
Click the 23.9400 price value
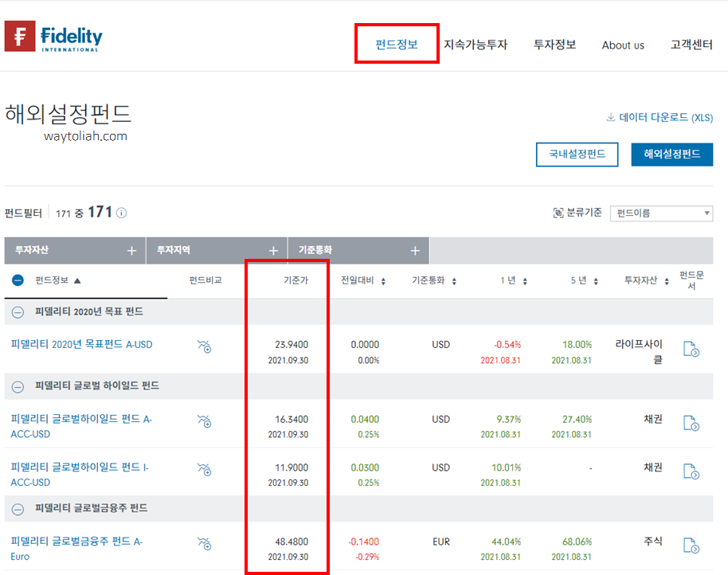coord(292,344)
